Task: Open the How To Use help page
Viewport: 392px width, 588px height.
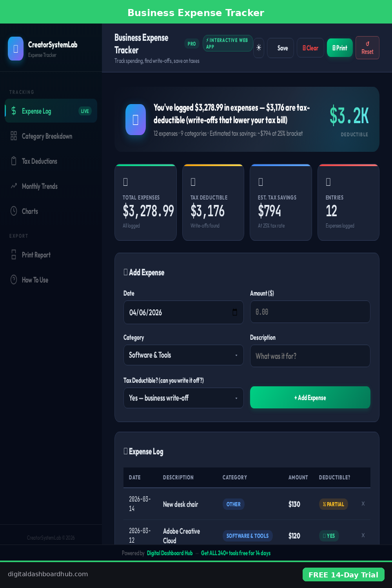Action: [35, 280]
